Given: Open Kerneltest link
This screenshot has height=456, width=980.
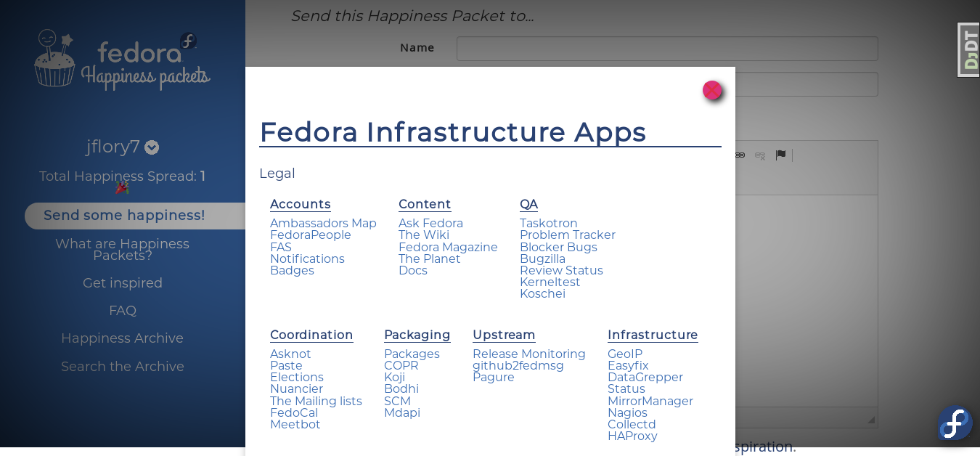Looking at the screenshot, I should (550, 282).
